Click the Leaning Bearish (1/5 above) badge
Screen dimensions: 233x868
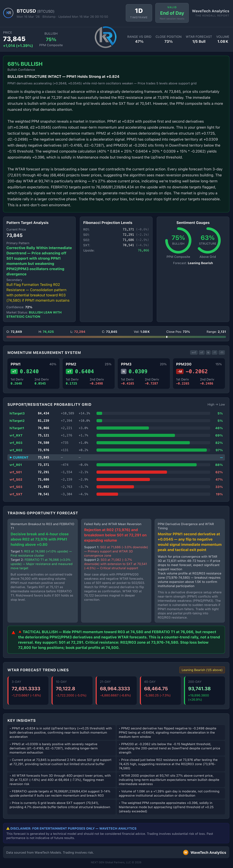click(x=202, y=670)
